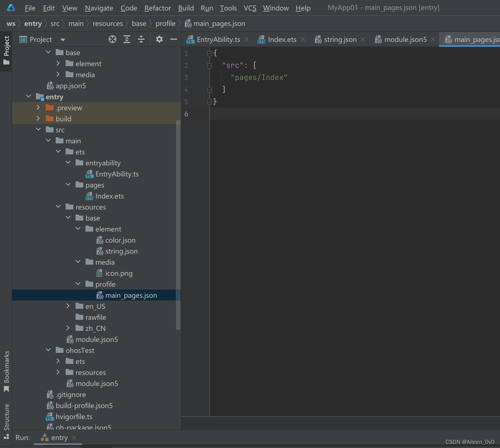The width and height of the screenshot is (500, 448).
Task: Open Project panel settings gear
Action: [x=159, y=40]
